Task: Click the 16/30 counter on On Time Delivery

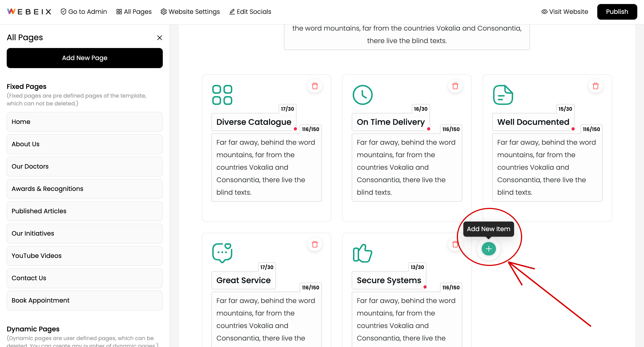Action: pos(420,109)
